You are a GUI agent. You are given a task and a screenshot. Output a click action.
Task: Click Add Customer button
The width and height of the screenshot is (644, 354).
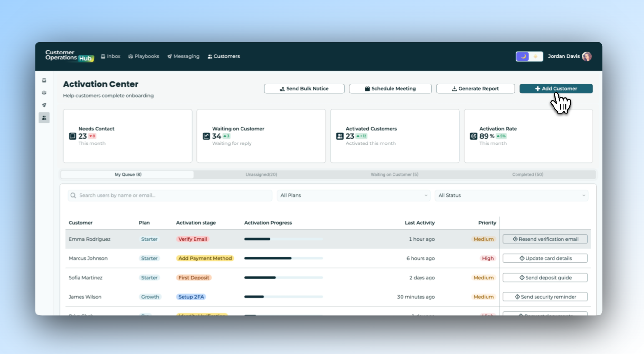pyautogui.click(x=556, y=89)
